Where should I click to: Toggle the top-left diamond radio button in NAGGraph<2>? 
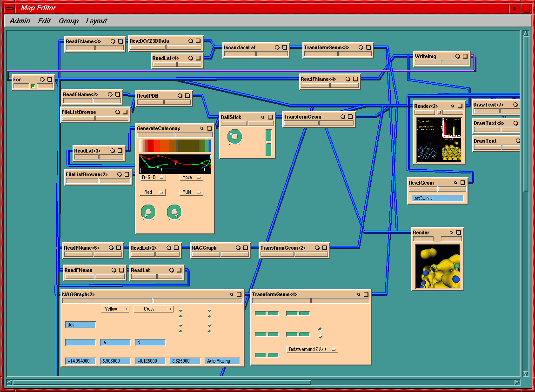(x=181, y=310)
